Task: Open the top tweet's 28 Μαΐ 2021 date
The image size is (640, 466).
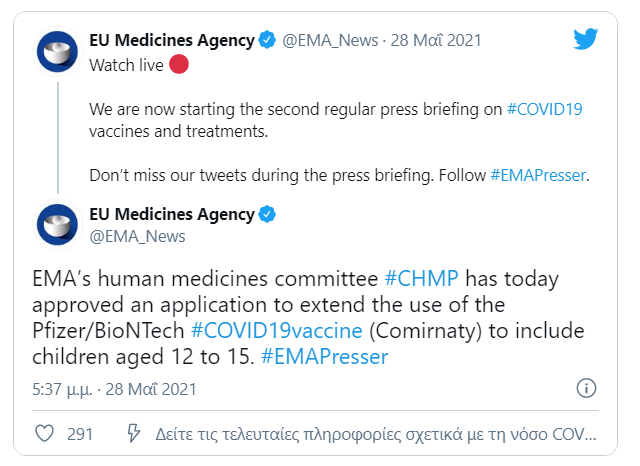Action: point(436,40)
